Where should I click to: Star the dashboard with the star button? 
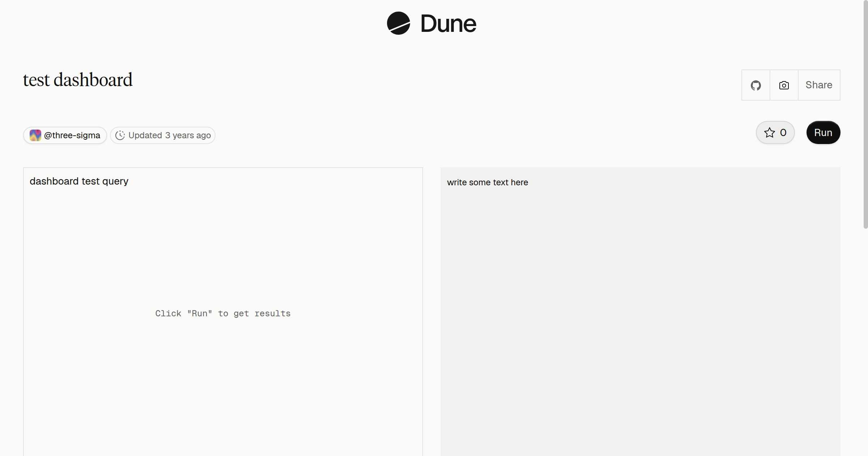click(775, 132)
